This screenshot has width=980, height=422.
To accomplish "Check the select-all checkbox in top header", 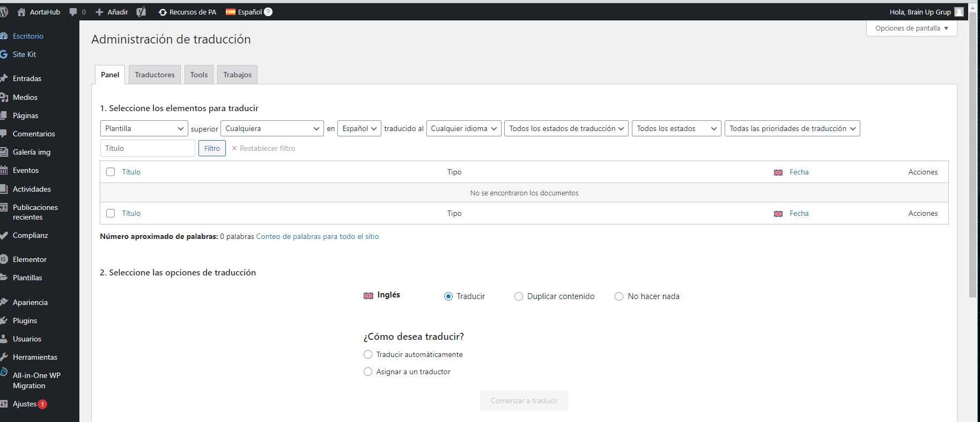I will [110, 172].
